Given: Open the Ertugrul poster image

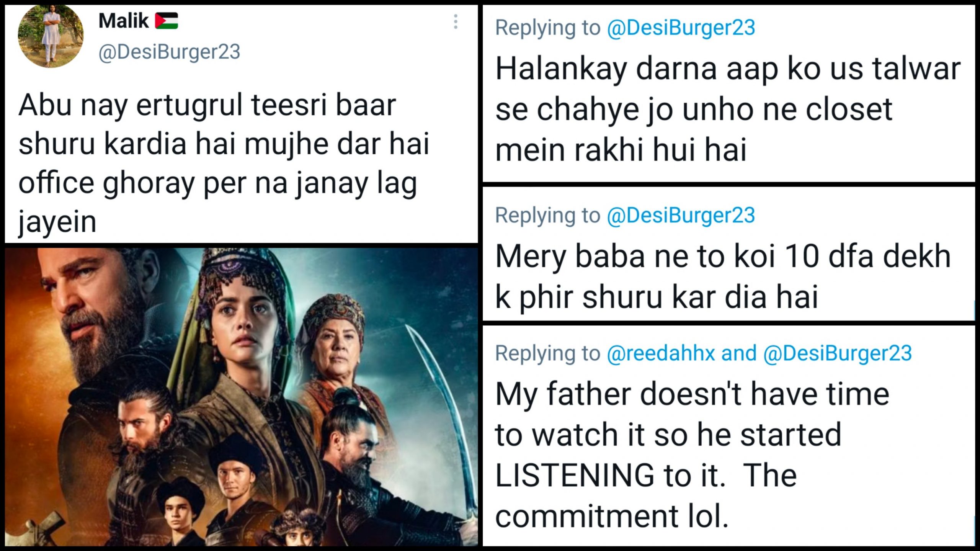Looking at the screenshot, I should [241, 396].
